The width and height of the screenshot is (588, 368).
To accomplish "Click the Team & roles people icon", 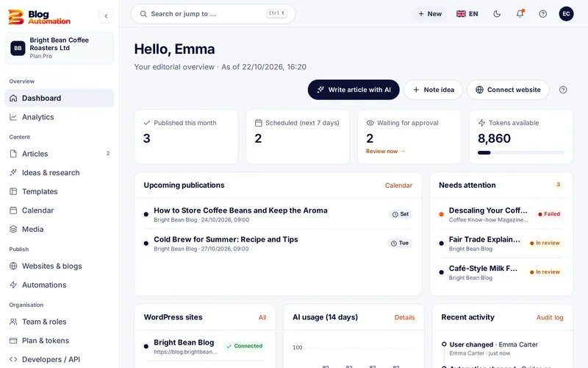I will coord(13,322).
